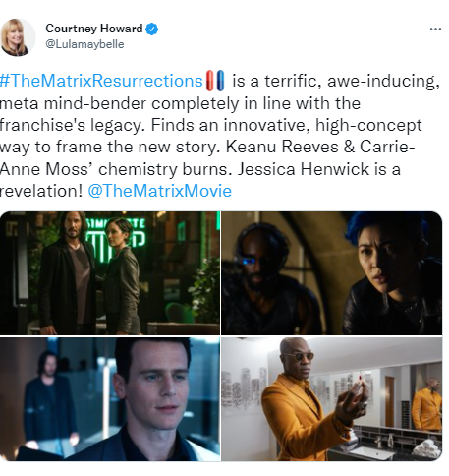Image resolution: width=449 pixels, height=476 pixels.
Task: Click the mirror reflection of the orange suit
Action: point(426,404)
